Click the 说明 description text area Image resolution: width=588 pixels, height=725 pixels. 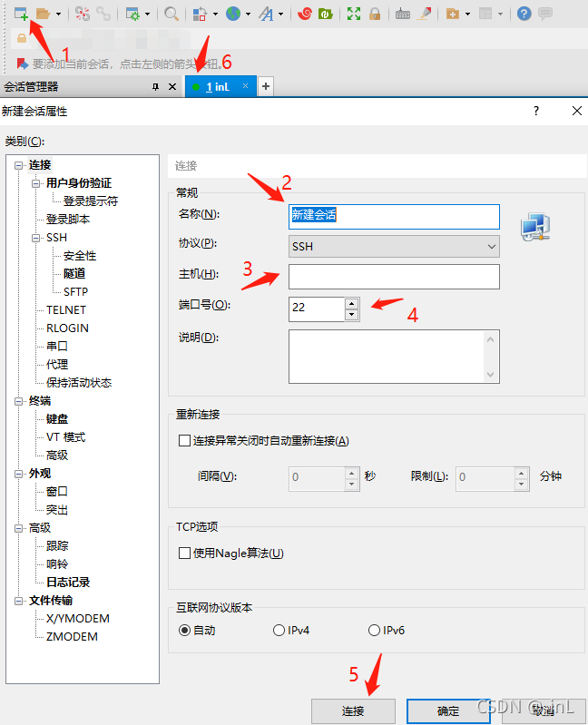[x=394, y=357]
